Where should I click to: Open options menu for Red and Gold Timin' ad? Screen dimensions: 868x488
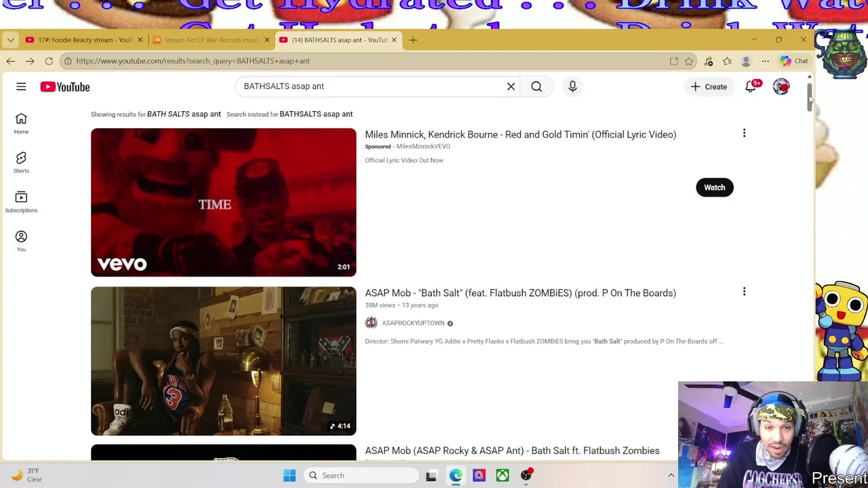pos(744,134)
